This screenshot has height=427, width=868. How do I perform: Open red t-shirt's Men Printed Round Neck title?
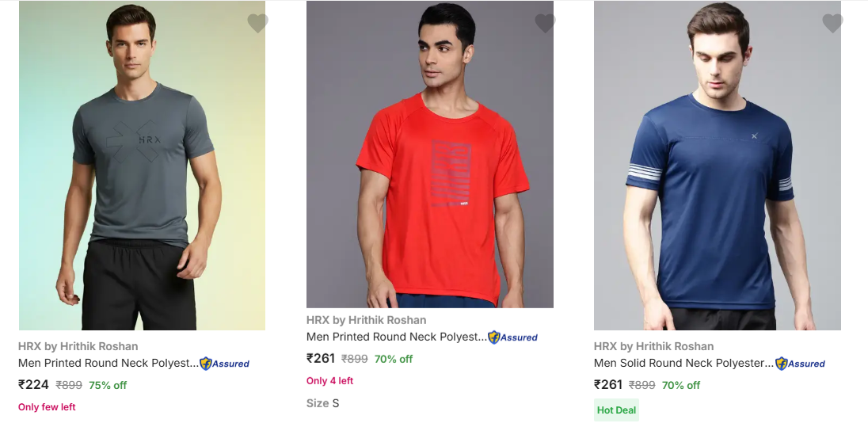396,337
